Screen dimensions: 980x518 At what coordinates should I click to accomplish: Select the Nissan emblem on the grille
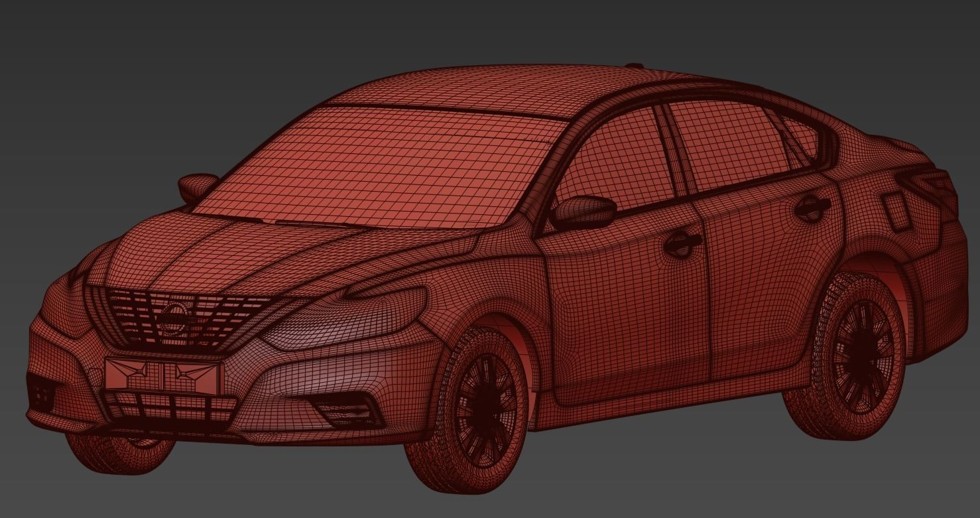(174, 320)
